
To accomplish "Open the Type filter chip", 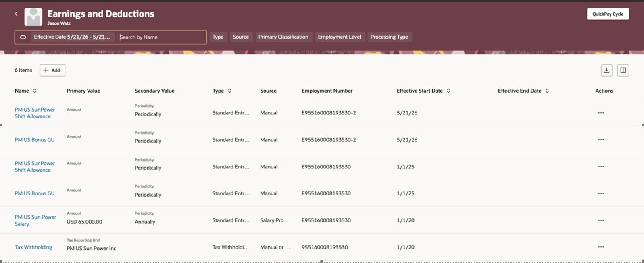I will tap(218, 37).
